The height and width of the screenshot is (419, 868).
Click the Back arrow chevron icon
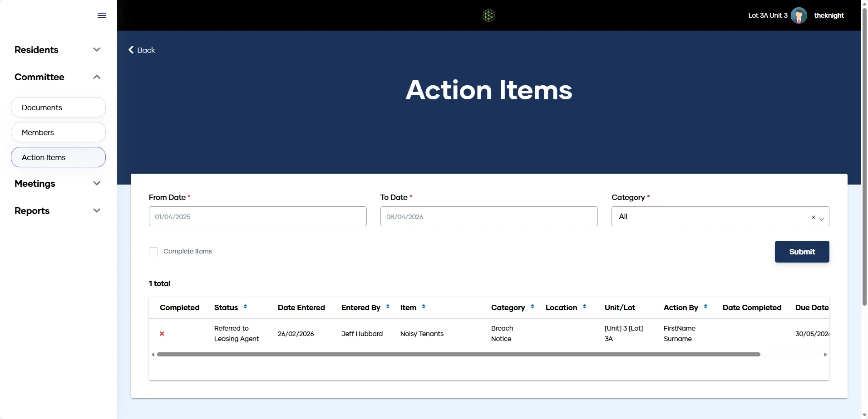pyautogui.click(x=131, y=50)
